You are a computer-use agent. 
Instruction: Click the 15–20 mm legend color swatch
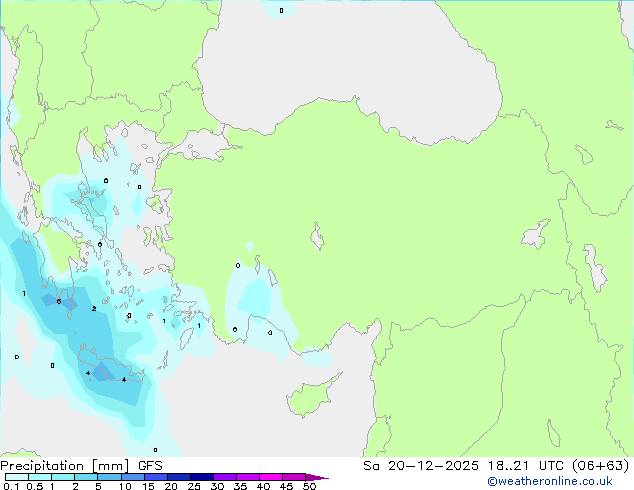156,477
